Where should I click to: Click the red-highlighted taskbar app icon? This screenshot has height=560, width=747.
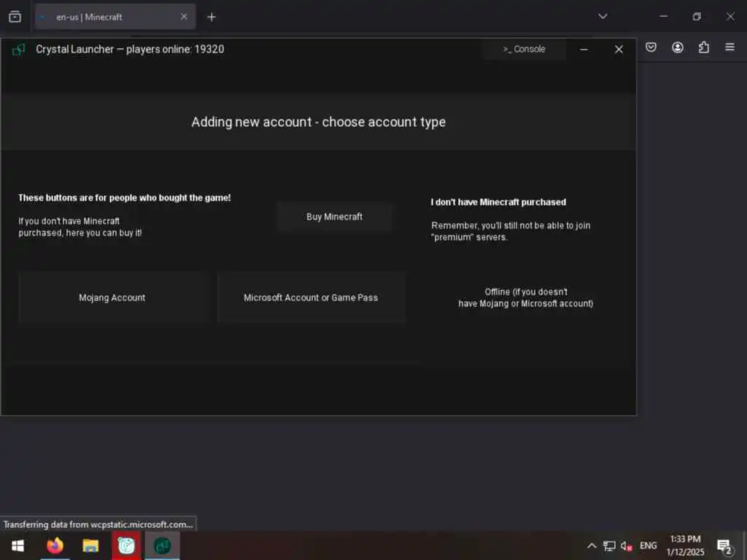[126, 545]
